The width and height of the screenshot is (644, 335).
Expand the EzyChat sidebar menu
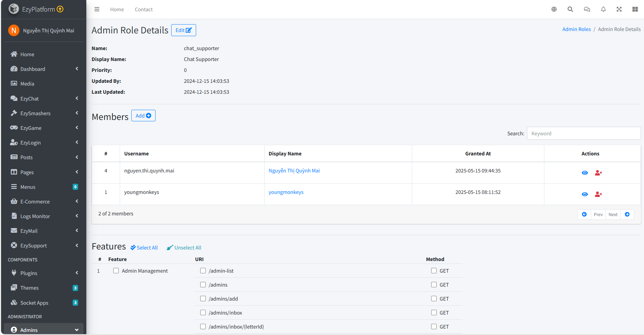click(x=44, y=98)
